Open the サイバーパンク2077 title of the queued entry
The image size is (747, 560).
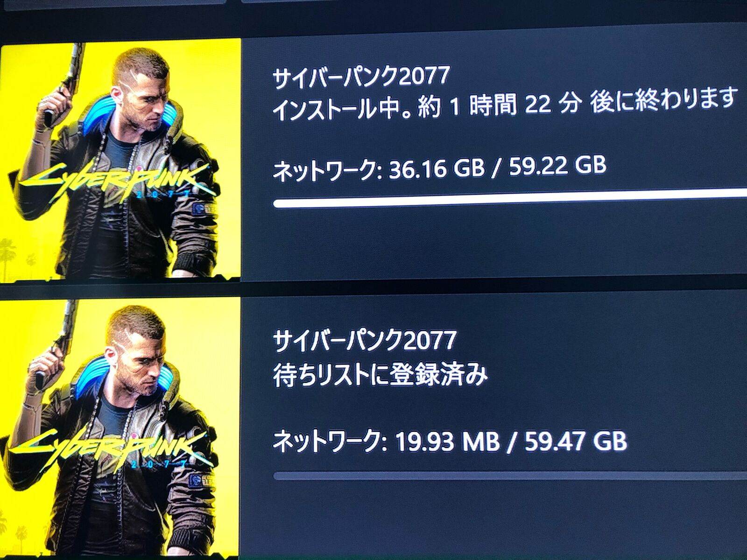coord(364,339)
